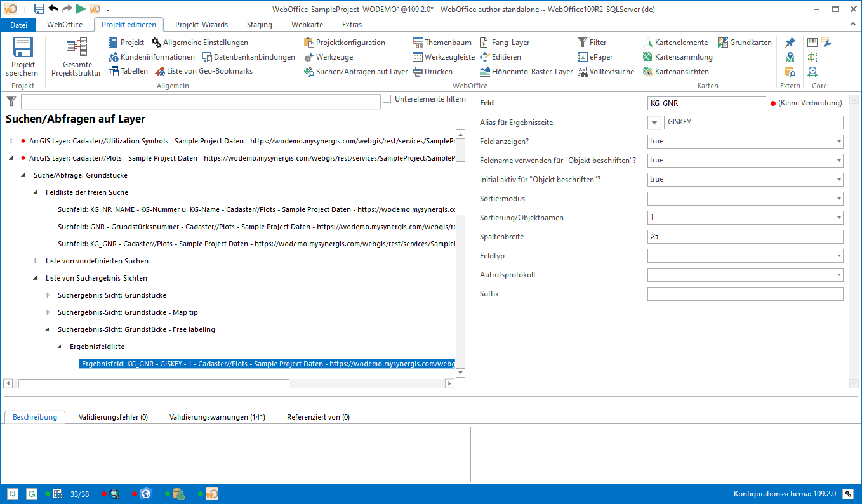Click the Kartenelemente icon
This screenshot has width=862, height=504.
click(648, 43)
